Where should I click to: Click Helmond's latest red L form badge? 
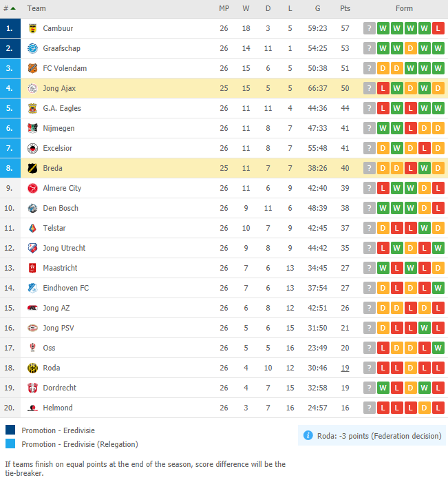pyautogui.click(x=438, y=408)
